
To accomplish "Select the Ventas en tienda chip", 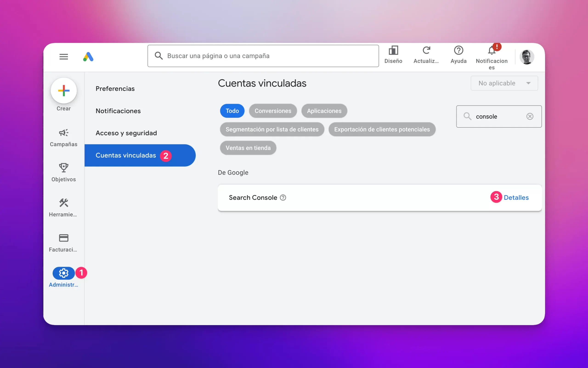I will [248, 148].
